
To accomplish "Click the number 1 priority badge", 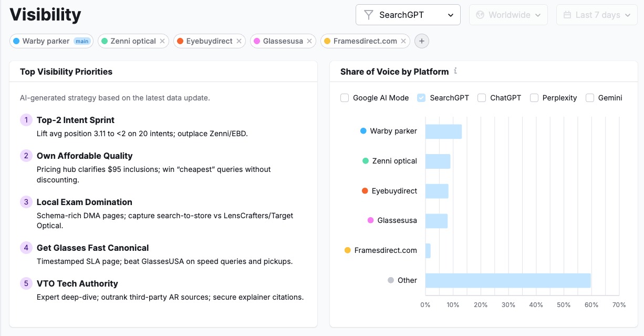I will [x=26, y=120].
